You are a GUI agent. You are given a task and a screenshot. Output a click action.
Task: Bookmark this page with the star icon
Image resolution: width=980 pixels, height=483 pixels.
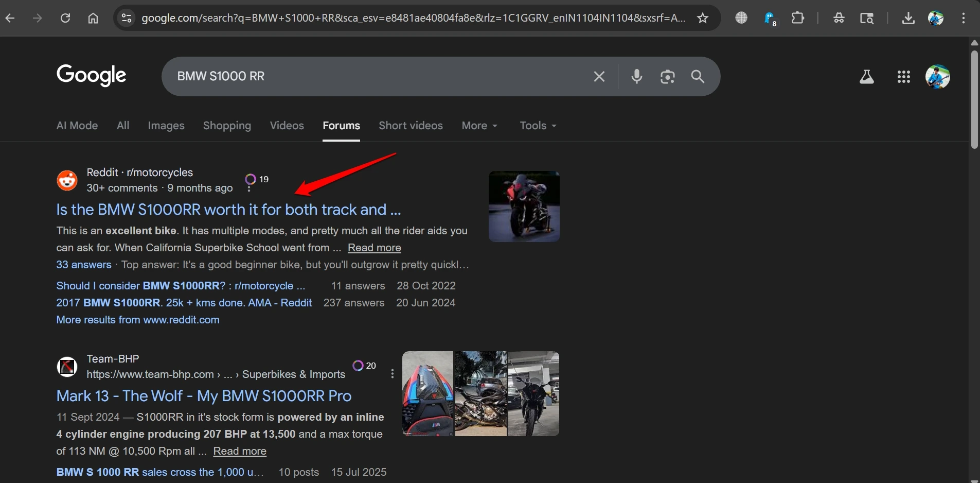[703, 18]
